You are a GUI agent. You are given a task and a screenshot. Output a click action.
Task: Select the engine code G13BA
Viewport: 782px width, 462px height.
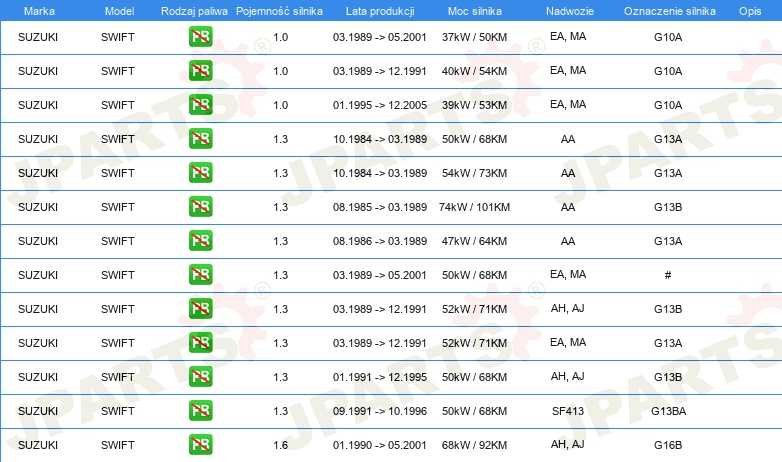pyautogui.click(x=668, y=411)
